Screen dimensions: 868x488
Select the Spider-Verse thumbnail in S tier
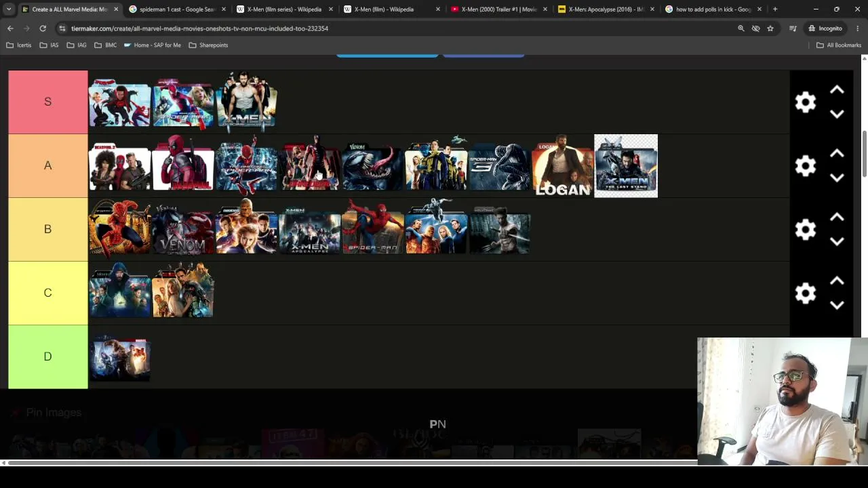pos(119,102)
